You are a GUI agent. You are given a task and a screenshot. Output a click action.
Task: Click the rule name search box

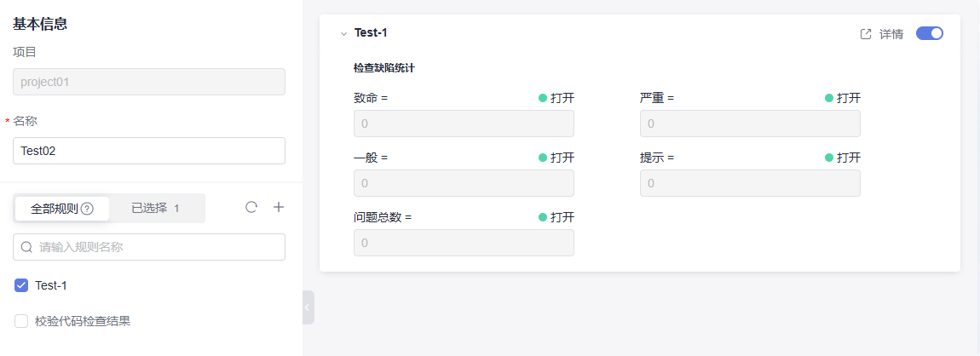coord(158,247)
